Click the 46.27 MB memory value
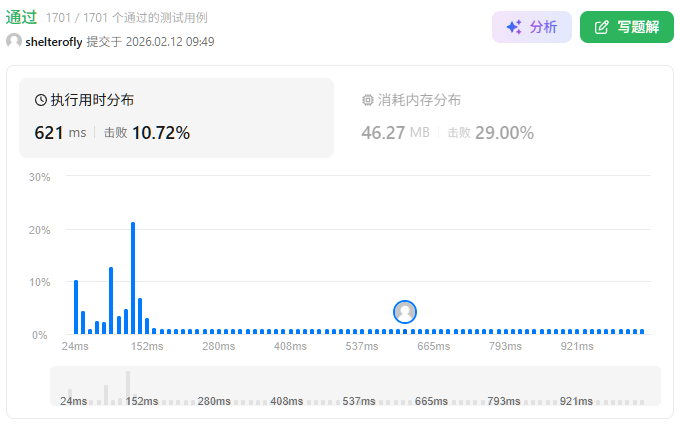 click(395, 133)
